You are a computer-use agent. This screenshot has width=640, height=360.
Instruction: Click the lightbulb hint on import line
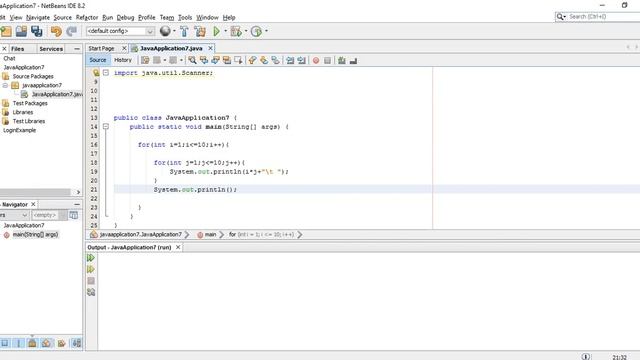(96, 73)
